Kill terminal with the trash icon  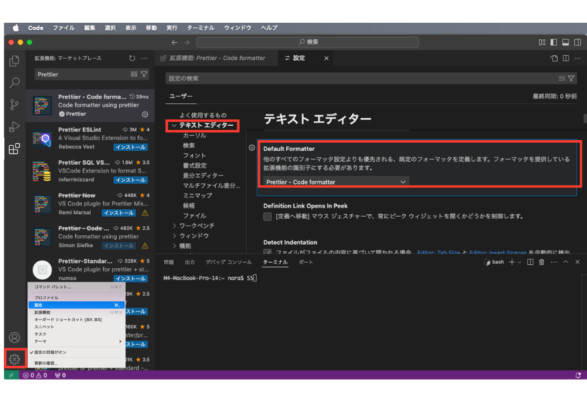click(x=541, y=262)
